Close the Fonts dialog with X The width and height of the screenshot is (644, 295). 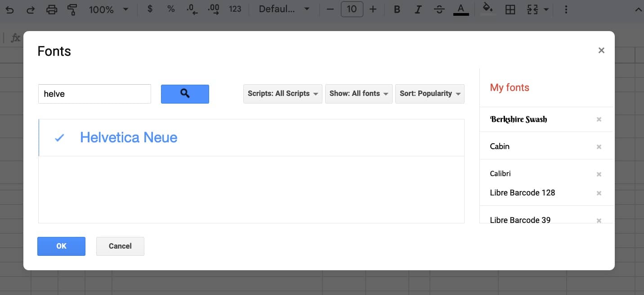click(x=601, y=50)
